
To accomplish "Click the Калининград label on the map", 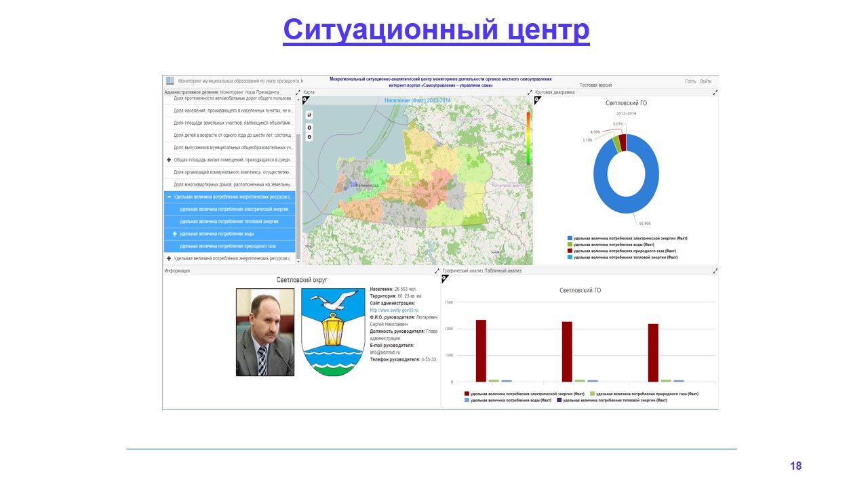I will (368, 184).
